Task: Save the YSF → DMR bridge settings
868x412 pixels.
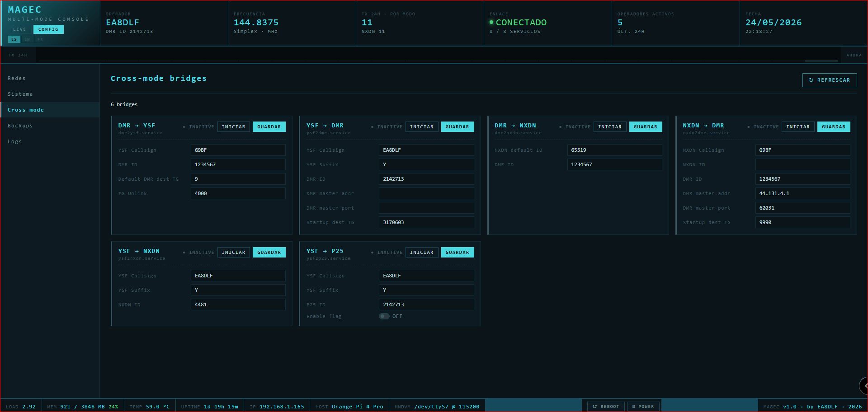Action: (457, 127)
